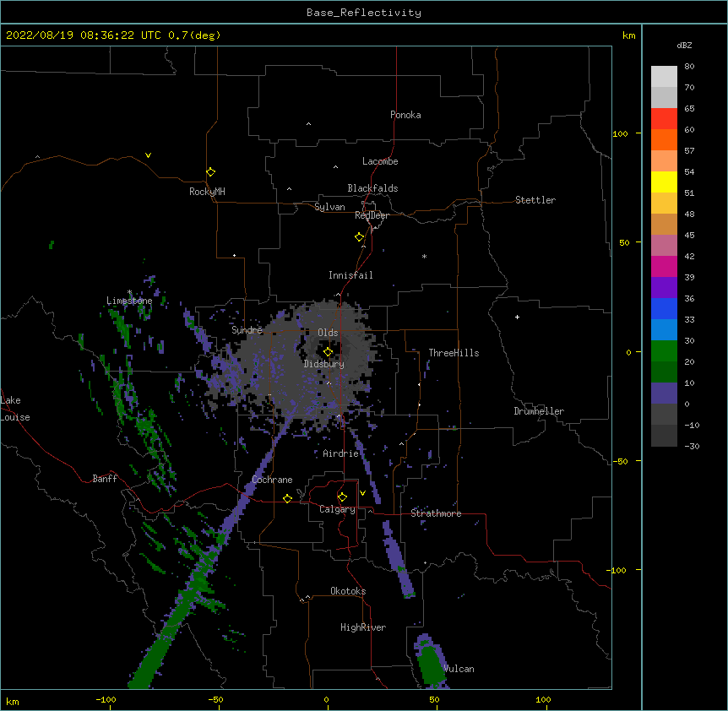Viewport: 728px width, 711px height.
Task: Click the 50 tick on the right km axis
Action: click(624, 242)
